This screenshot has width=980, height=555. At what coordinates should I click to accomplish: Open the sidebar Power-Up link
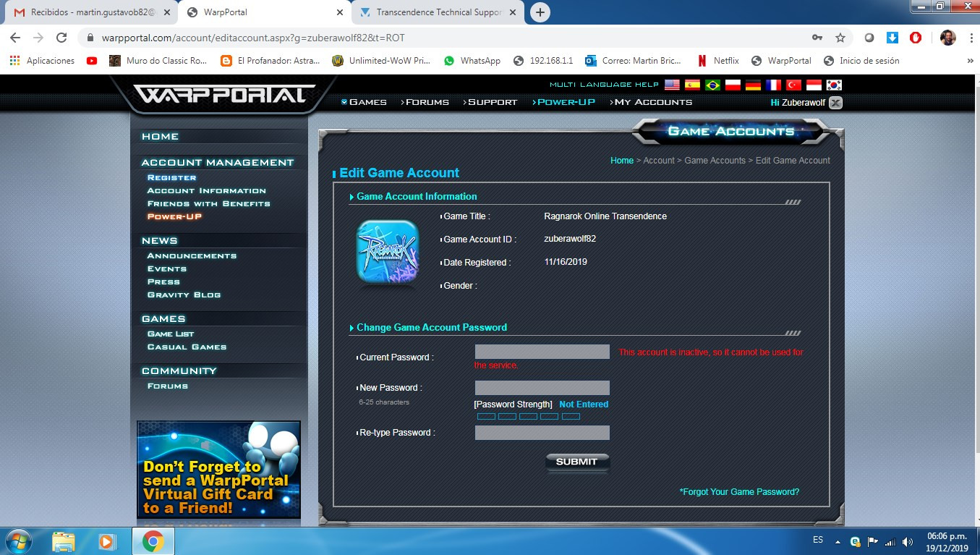[x=174, y=216]
